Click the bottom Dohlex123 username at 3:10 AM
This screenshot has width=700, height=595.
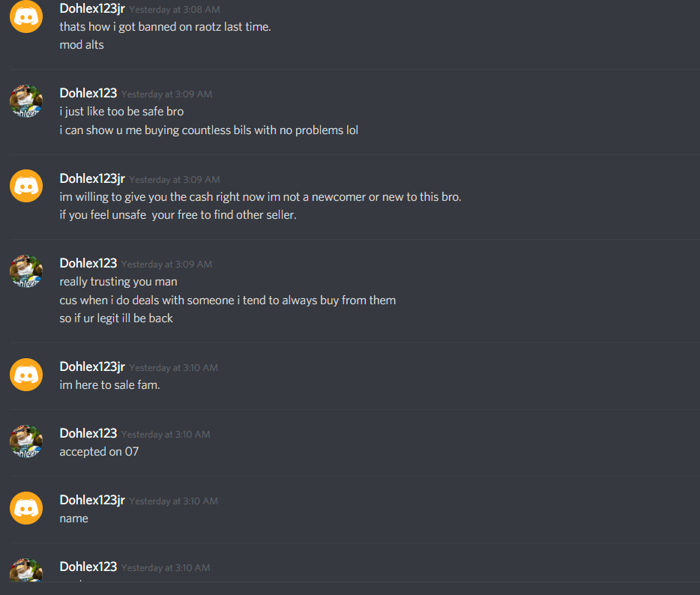point(88,567)
